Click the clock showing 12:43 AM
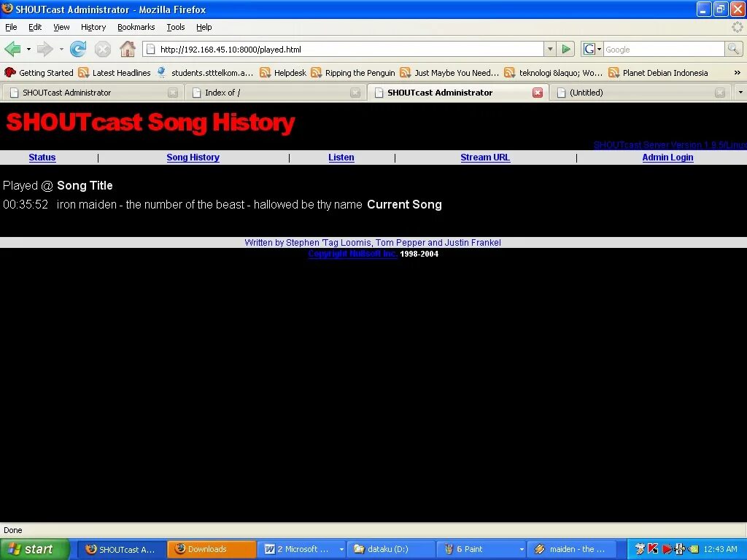 click(x=720, y=549)
